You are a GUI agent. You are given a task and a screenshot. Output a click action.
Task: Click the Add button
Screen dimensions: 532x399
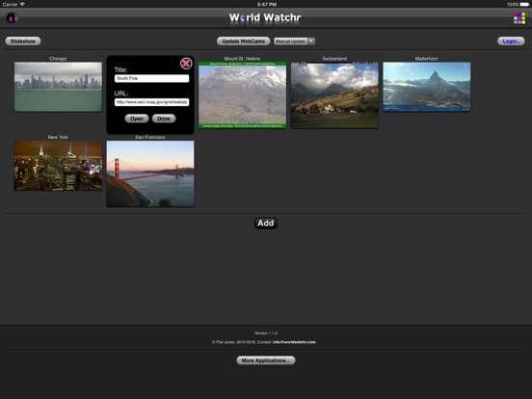click(x=266, y=223)
